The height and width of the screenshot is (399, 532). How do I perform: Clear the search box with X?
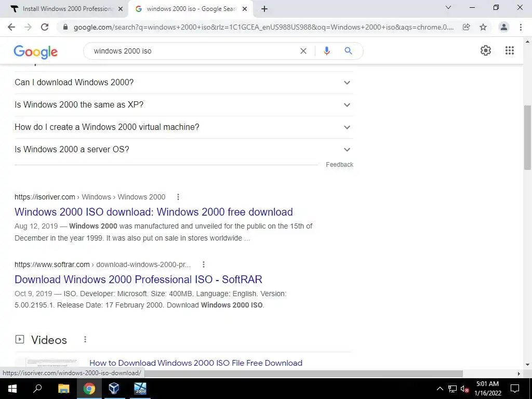click(x=303, y=51)
